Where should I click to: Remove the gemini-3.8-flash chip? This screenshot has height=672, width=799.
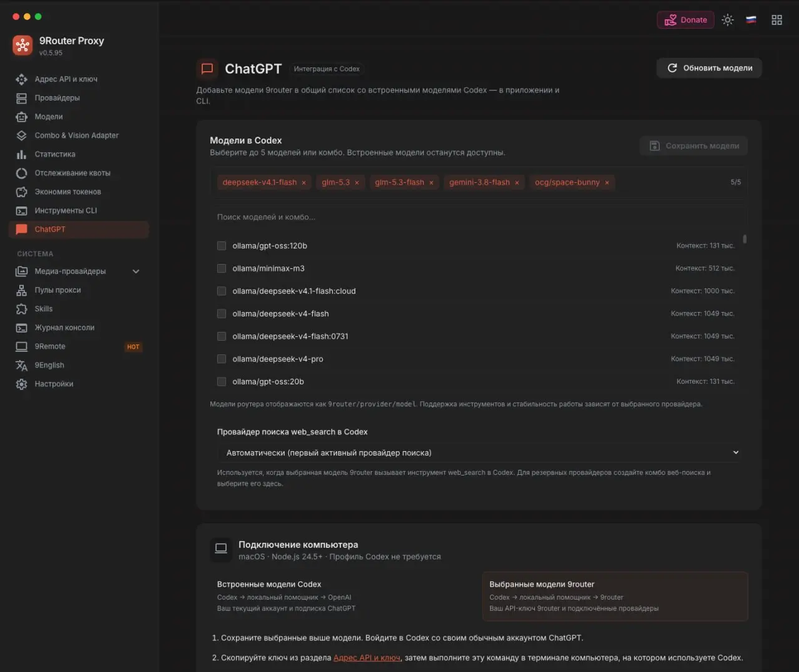517,183
